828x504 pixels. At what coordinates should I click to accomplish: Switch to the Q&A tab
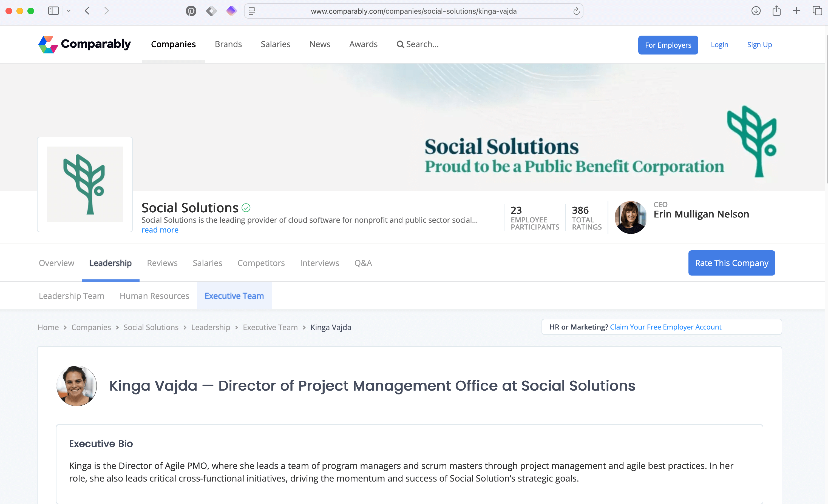(x=363, y=263)
